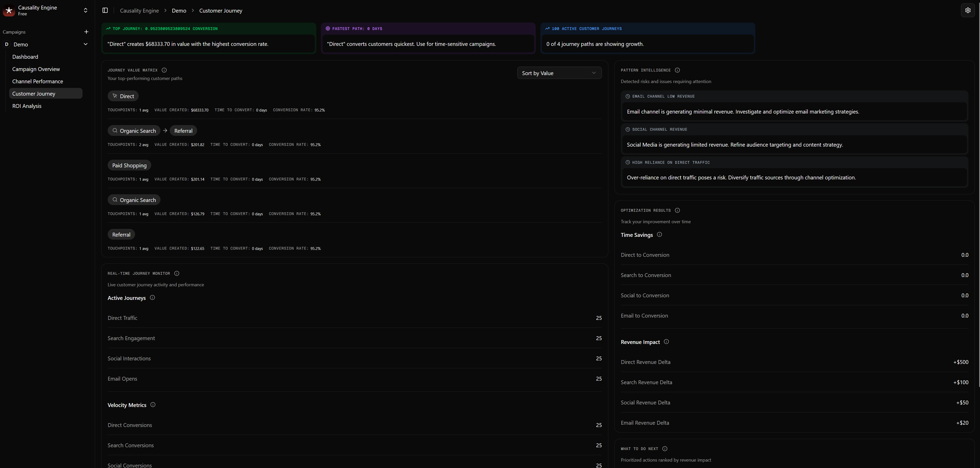Collapse the Demo campaign chevron
Image resolution: width=980 pixels, height=468 pixels.
pyautogui.click(x=86, y=44)
